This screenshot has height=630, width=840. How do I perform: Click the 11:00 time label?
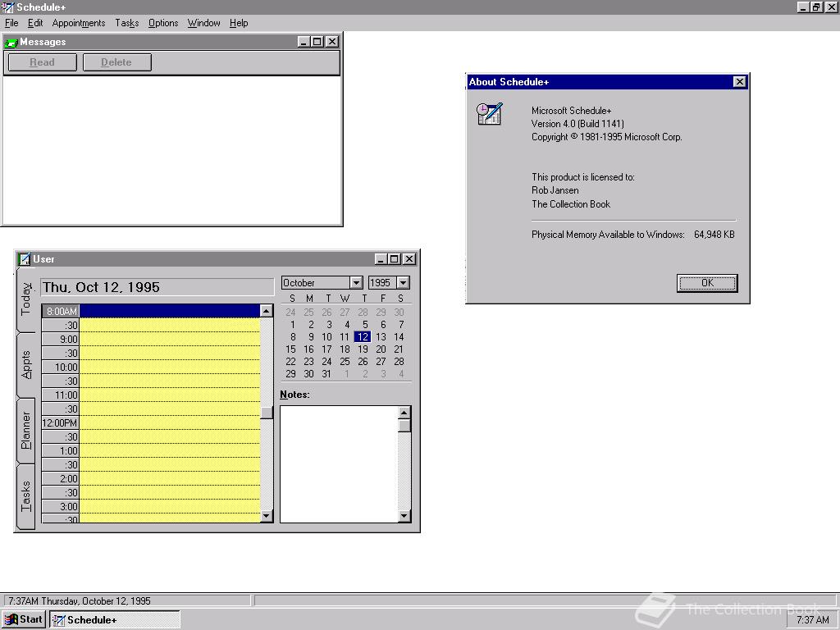(61, 395)
